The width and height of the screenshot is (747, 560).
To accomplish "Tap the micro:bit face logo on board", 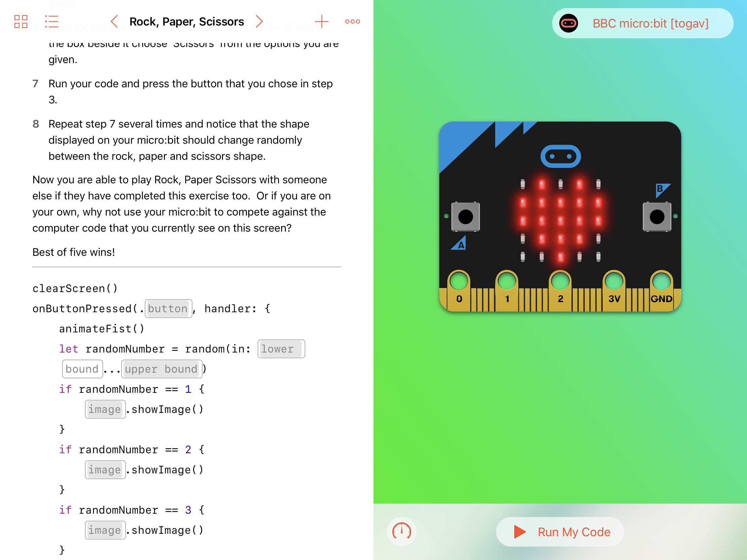I will tap(560, 156).
